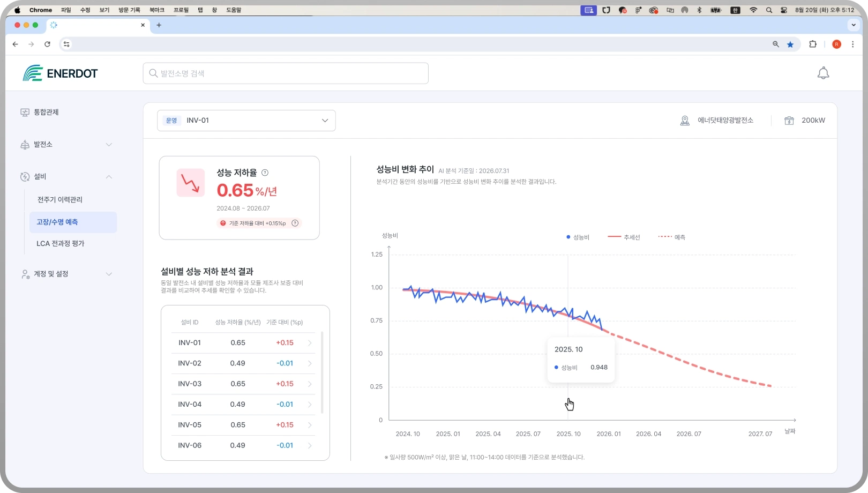The image size is (868, 493).
Task: Click the ENERDOT logo
Action: point(60,73)
